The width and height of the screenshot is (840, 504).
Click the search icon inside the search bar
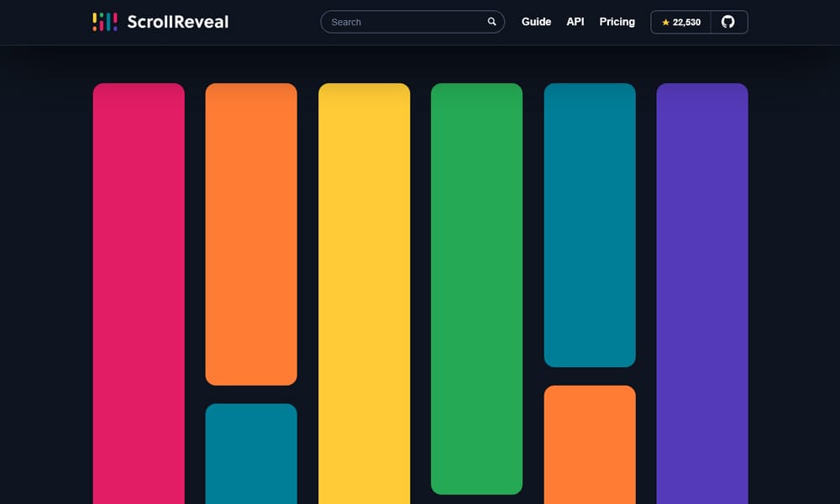491,22
